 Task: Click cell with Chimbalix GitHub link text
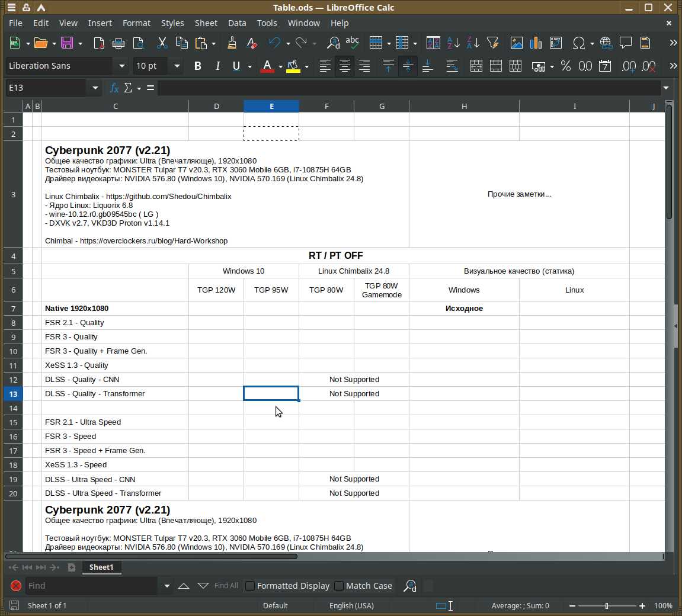coord(138,196)
